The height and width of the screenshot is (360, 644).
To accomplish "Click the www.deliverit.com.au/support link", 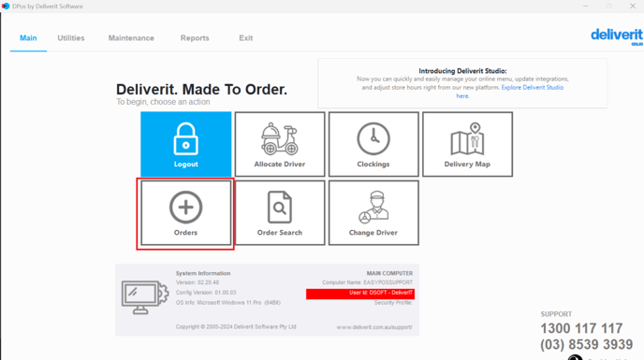I will coord(374,327).
